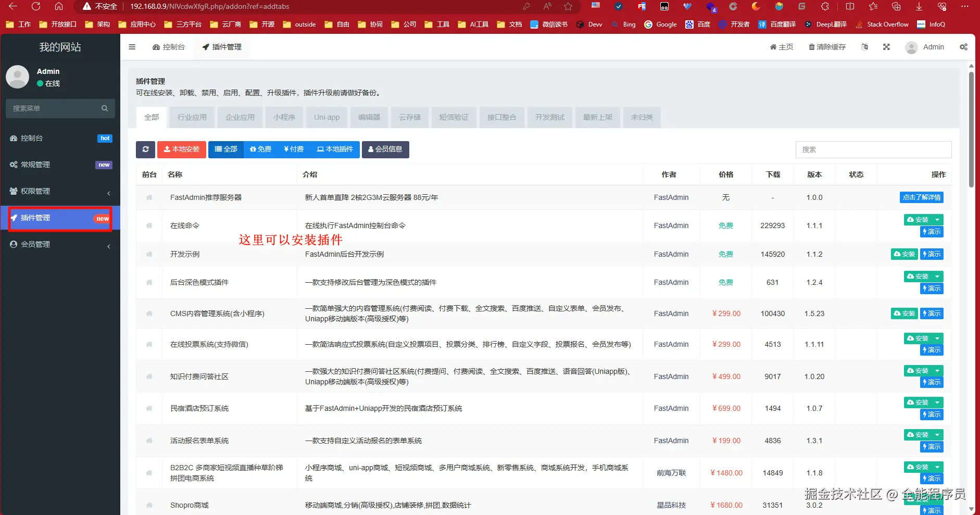980x515 pixels.
Task: Switch to the 小程序 category tab
Action: pyautogui.click(x=284, y=118)
